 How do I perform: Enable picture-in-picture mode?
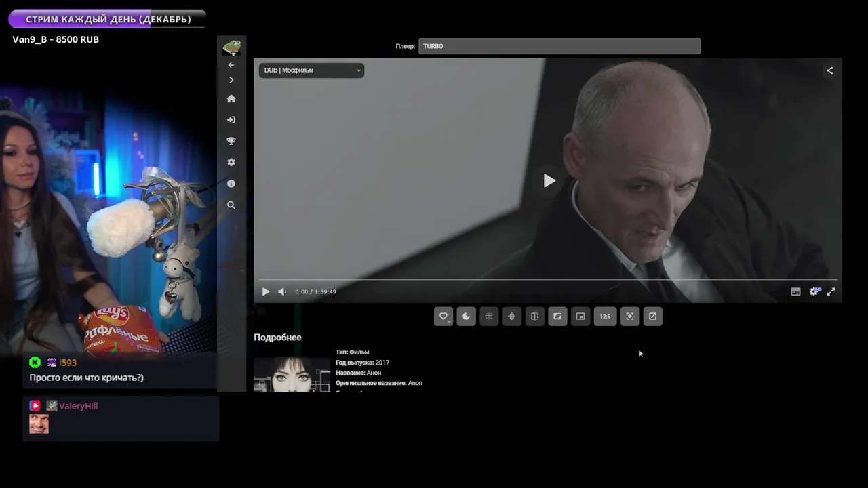580,317
